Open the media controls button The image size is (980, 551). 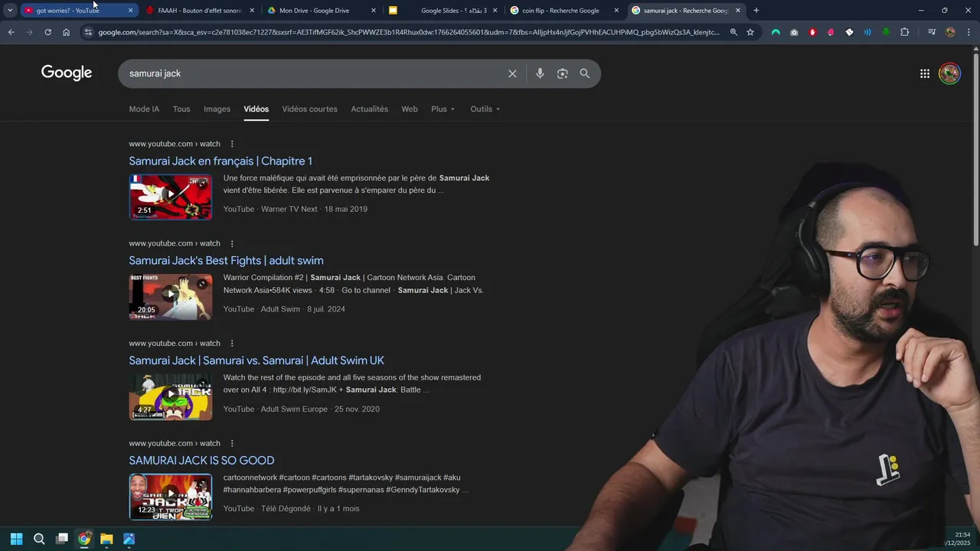pyautogui.click(x=932, y=32)
